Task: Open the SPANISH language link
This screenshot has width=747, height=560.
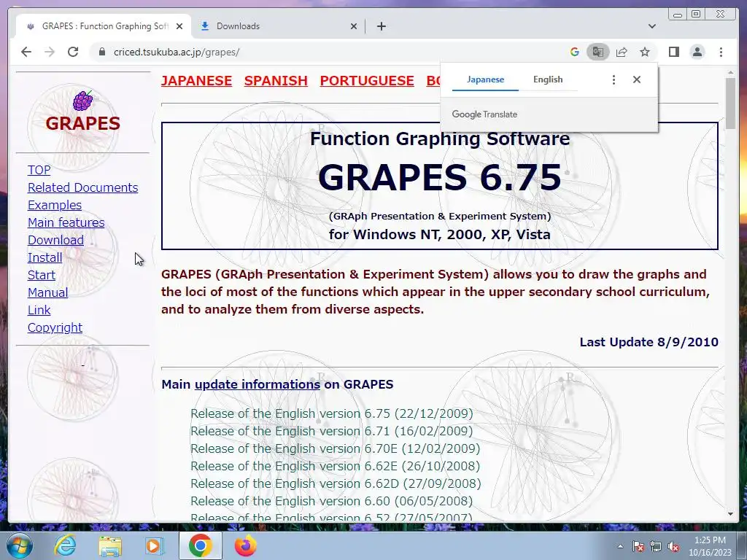Action: (x=276, y=80)
